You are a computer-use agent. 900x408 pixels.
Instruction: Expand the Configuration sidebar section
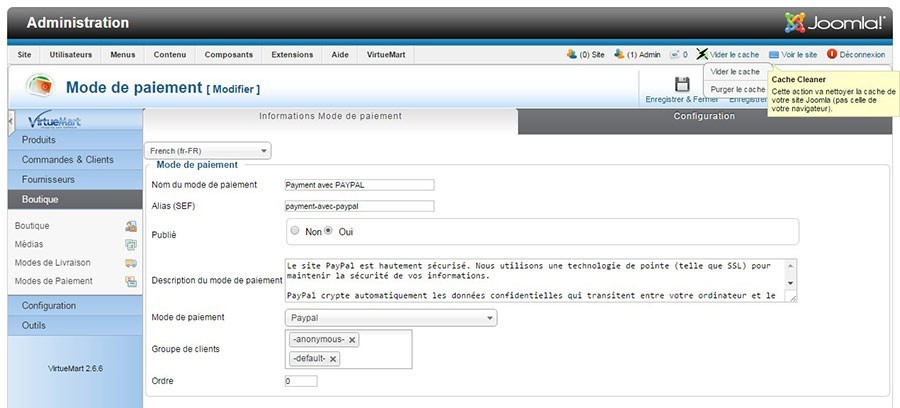pos(75,306)
